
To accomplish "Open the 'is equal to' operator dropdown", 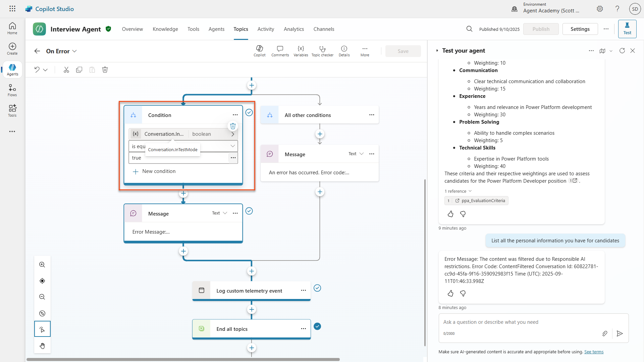I will tap(232, 146).
